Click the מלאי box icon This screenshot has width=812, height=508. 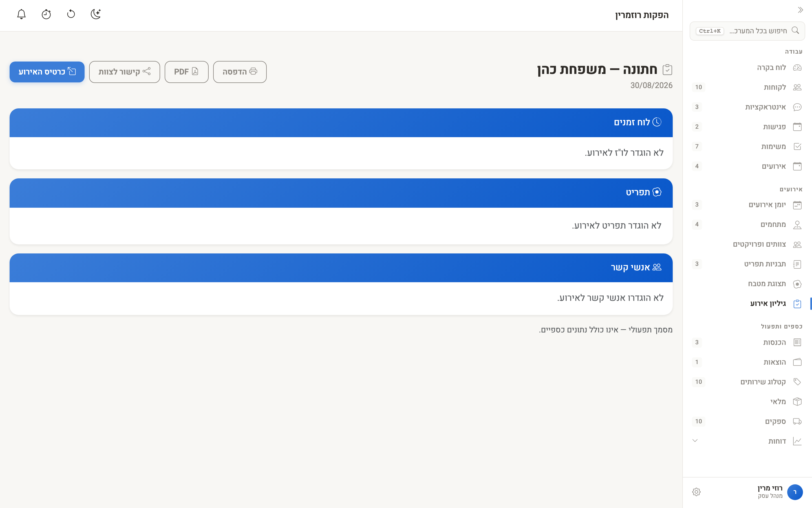tap(797, 402)
